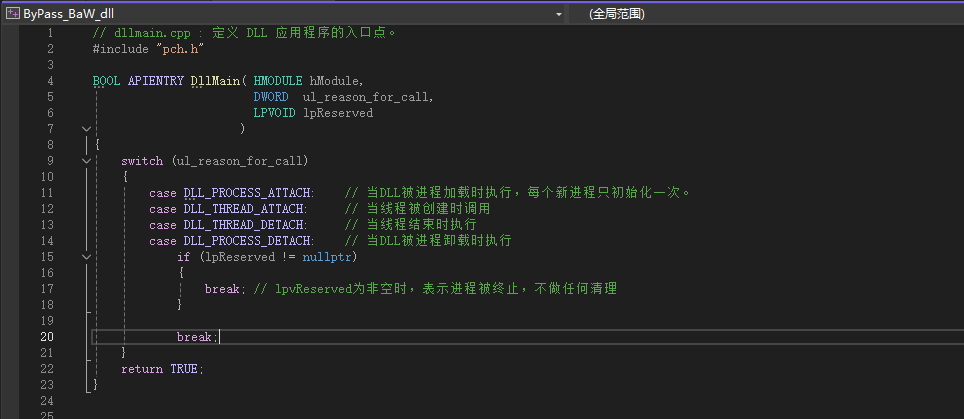Click DLL_THREAD_DETACH case label
This screenshot has width=964, height=419.
[x=245, y=224]
